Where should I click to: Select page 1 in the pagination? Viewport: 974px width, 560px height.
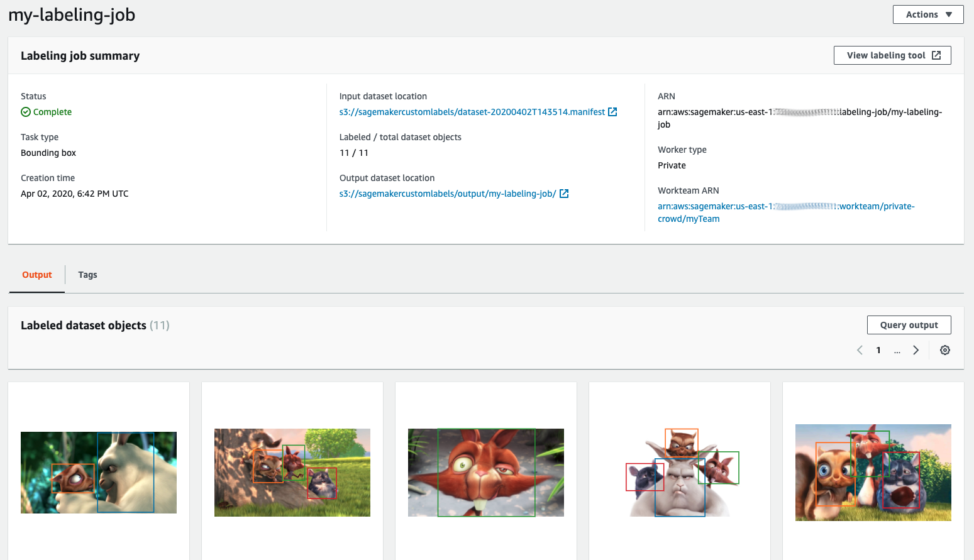tap(878, 350)
